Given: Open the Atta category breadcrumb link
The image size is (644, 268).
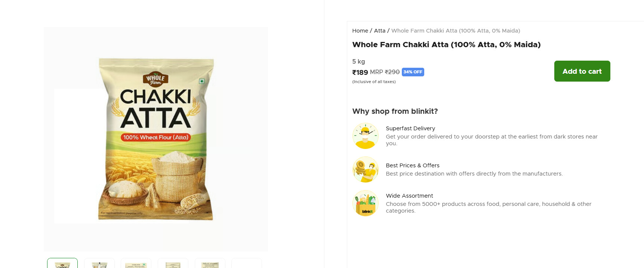Looking at the screenshot, I should point(379,31).
